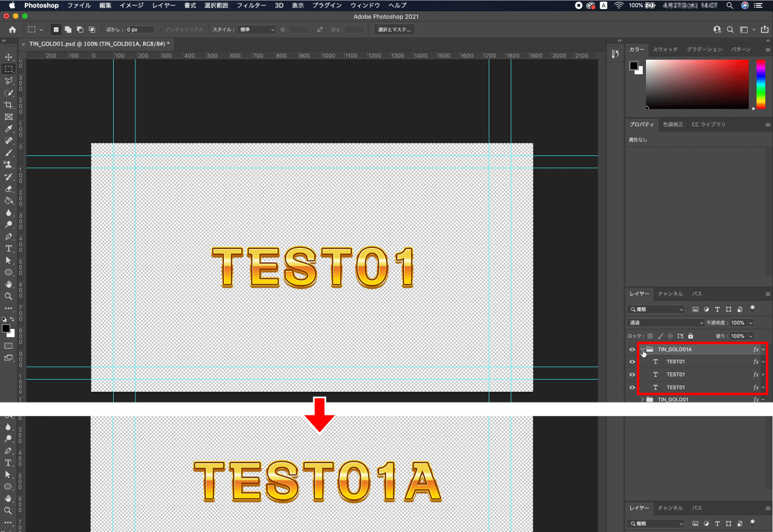The width and height of the screenshot is (773, 532).
Task: Click the hue spectrum slider
Action: pyautogui.click(x=761, y=84)
